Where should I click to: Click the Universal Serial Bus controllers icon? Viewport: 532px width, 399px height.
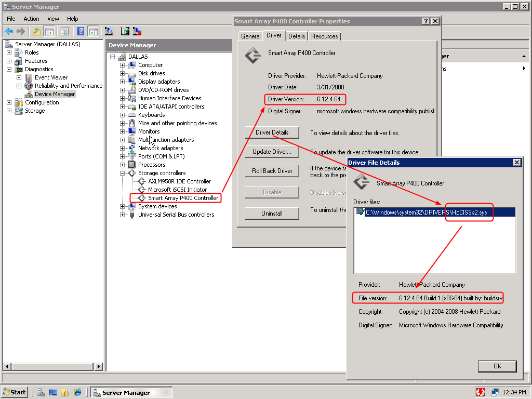click(x=132, y=215)
